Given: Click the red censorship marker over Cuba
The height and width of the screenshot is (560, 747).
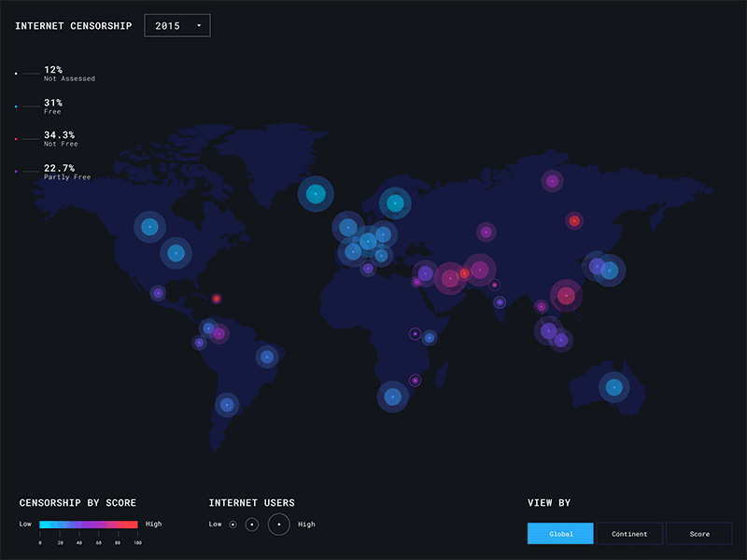Looking at the screenshot, I should click(x=217, y=298).
